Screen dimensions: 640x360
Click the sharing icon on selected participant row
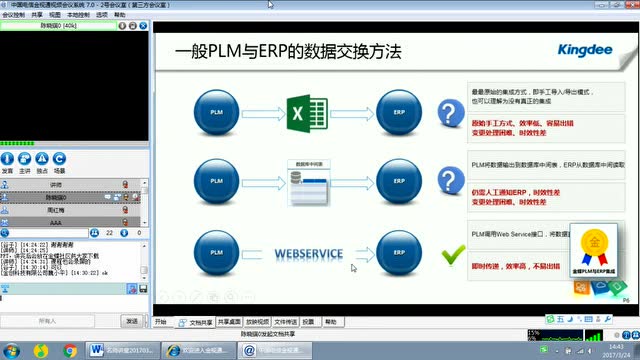click(117, 197)
